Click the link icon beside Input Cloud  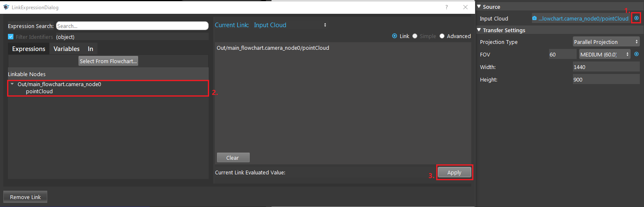[636, 18]
